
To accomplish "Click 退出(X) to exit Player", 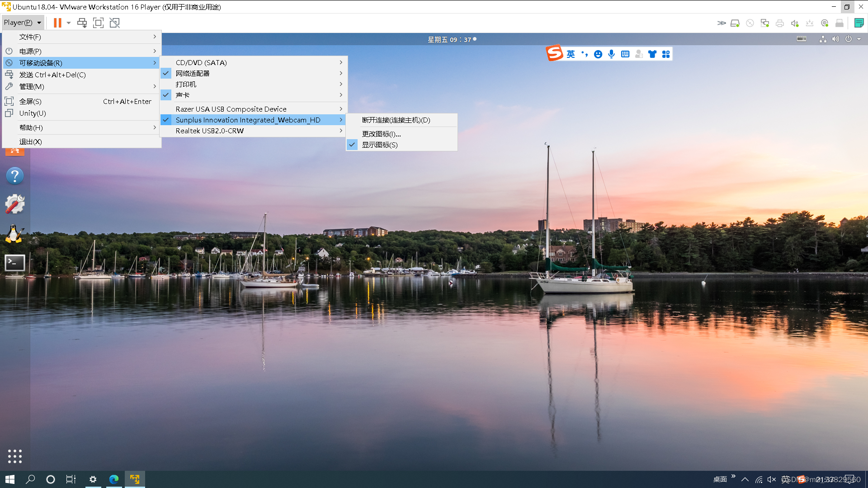I will [x=82, y=141].
